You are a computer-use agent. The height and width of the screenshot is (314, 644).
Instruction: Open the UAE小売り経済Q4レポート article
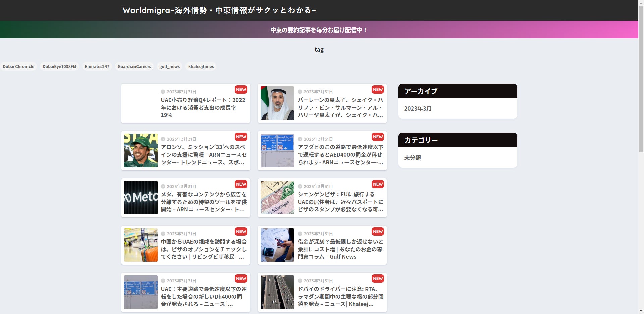203,107
